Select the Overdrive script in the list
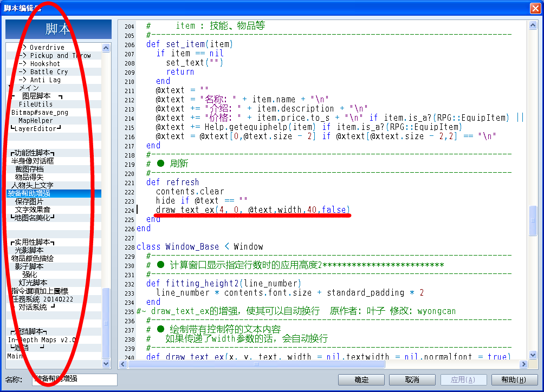The width and height of the screenshot is (544, 392). [54, 48]
